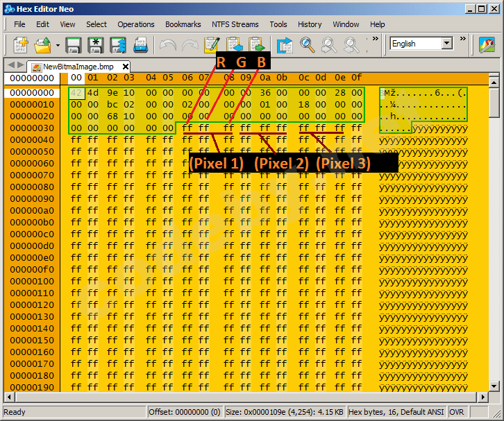
Task: Click the Undo arrow icon
Action: coord(167,45)
